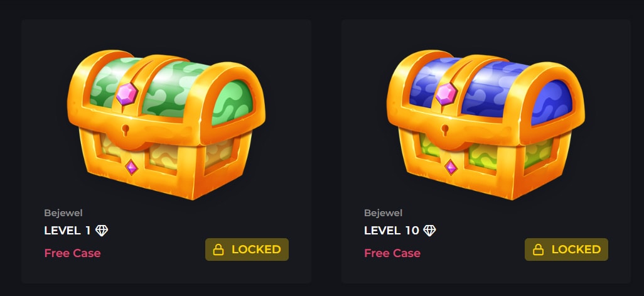Image resolution: width=644 pixels, height=296 pixels.
Task: Click the pink diamond gem on green chest base
Action: [131, 167]
